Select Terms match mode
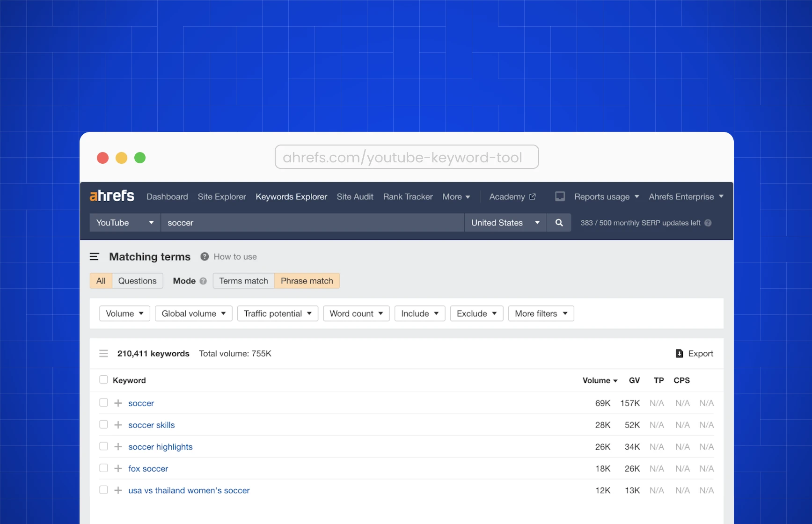This screenshot has width=812, height=524. [243, 281]
